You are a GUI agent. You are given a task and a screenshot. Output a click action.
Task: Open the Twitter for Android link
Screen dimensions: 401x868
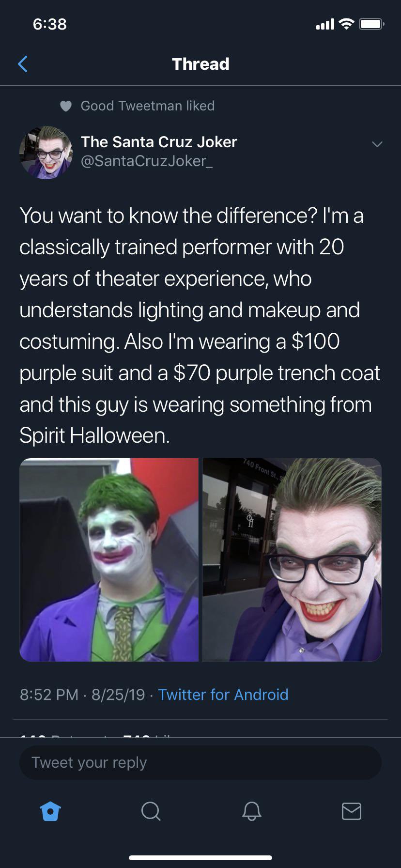point(223,695)
